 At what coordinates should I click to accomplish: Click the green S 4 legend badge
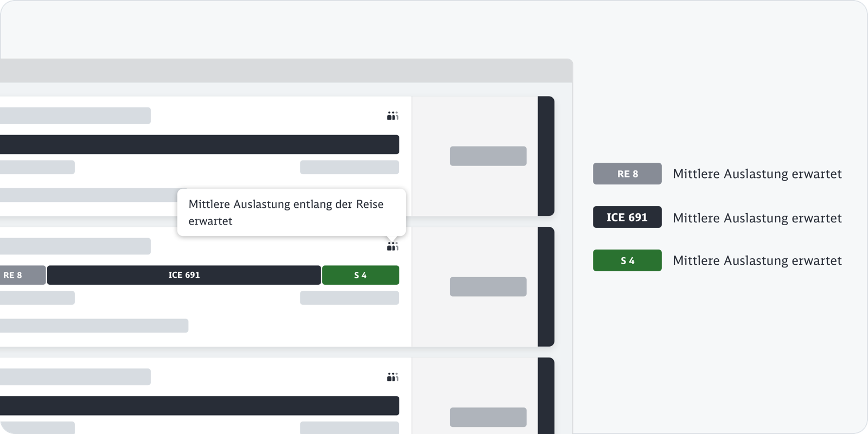[627, 260]
